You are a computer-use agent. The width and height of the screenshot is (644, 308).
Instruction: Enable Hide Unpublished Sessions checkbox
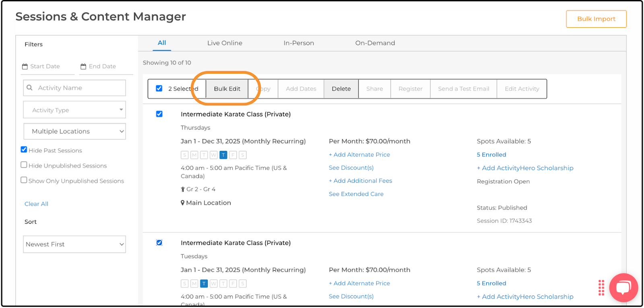pos(24,165)
